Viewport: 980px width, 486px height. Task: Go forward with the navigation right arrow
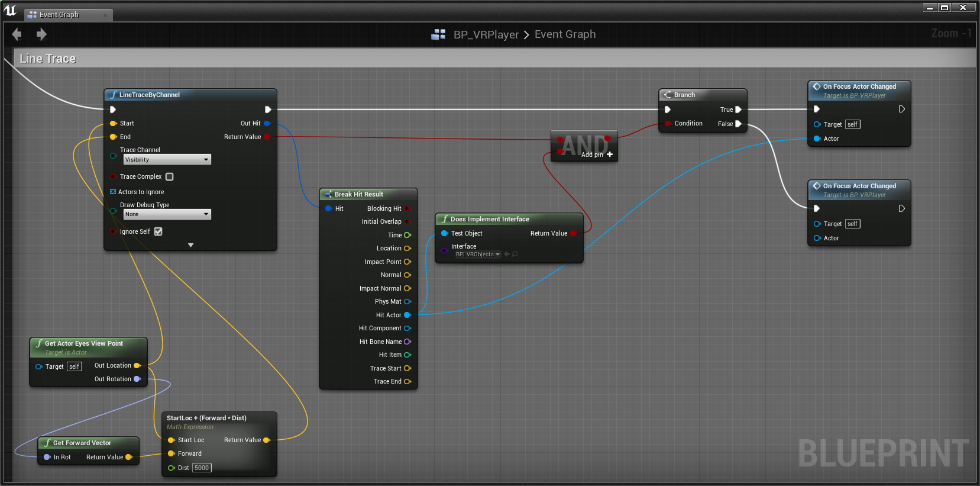pyautogui.click(x=41, y=34)
